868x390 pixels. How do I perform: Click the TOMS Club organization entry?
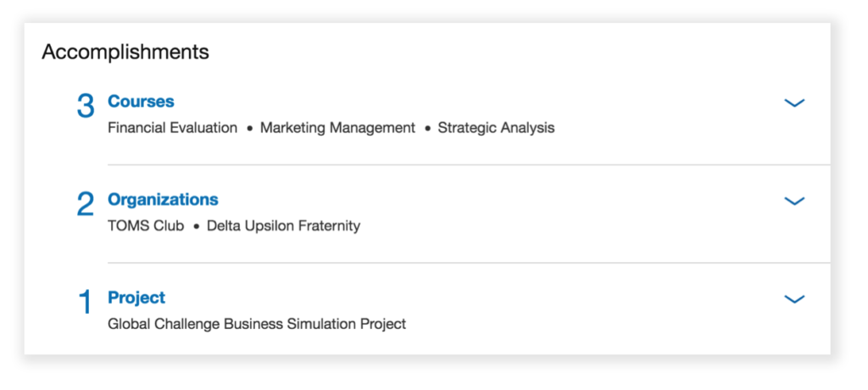(x=146, y=226)
